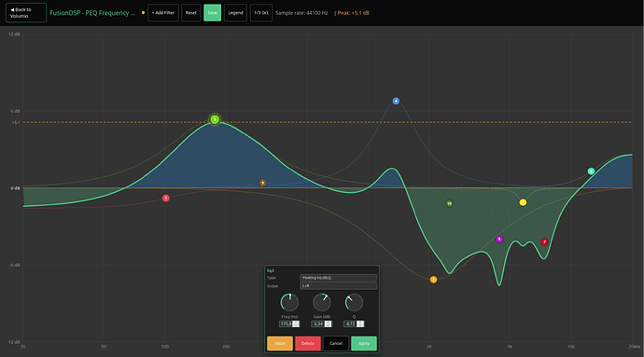Open the filter Type dropdown
This screenshot has height=357, width=644.
pos(338,278)
